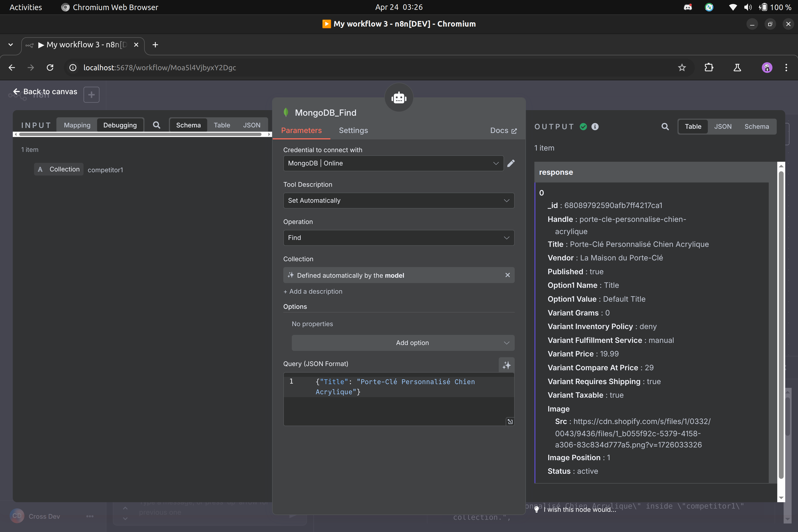
Task: Open the Parameters tab
Action: pyautogui.click(x=301, y=130)
